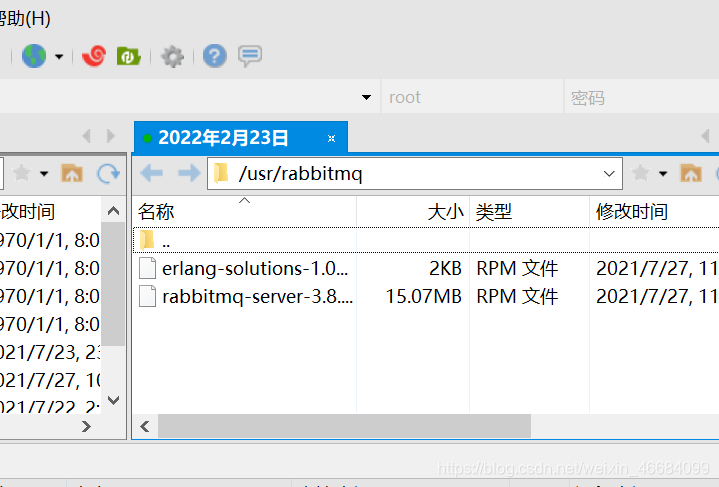Go forward in remote pane navigation
719x487 pixels.
coord(189,173)
